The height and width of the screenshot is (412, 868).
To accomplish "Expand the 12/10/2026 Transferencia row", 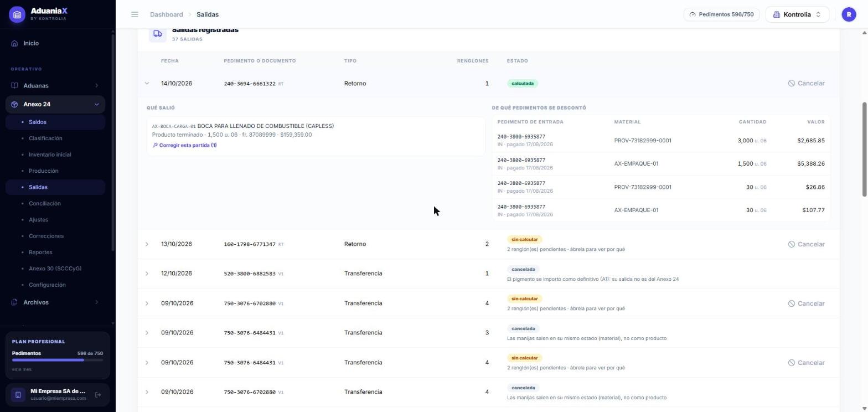I will coord(147,274).
